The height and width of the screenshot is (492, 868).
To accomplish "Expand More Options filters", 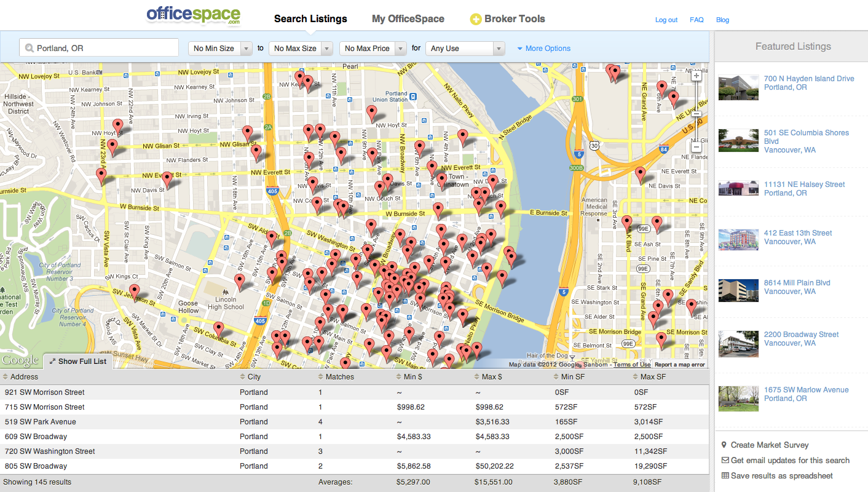I will 543,49.
